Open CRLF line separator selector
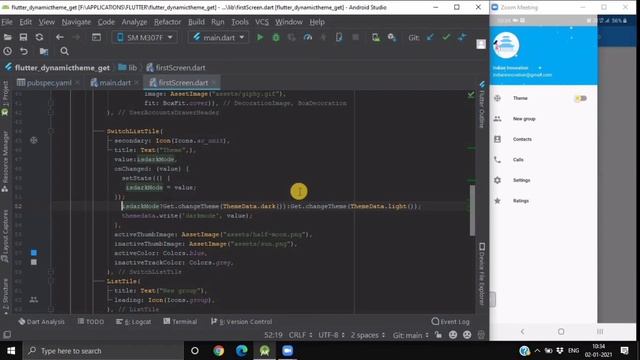 300,335
